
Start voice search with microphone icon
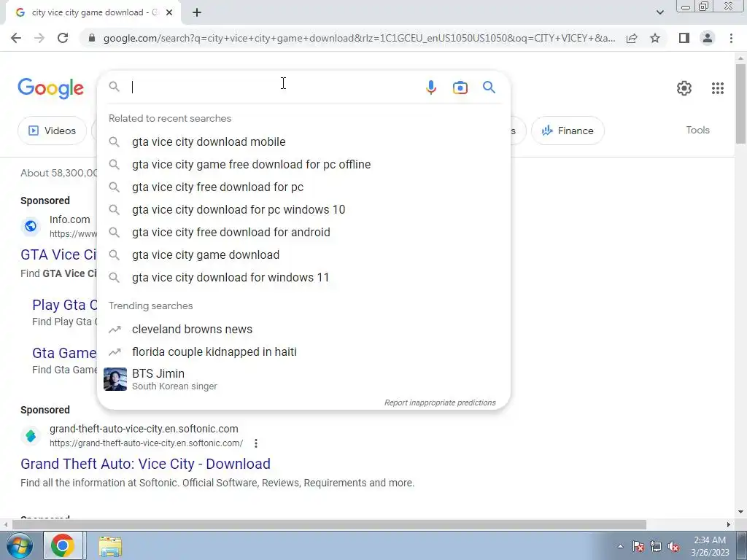pyautogui.click(x=430, y=87)
